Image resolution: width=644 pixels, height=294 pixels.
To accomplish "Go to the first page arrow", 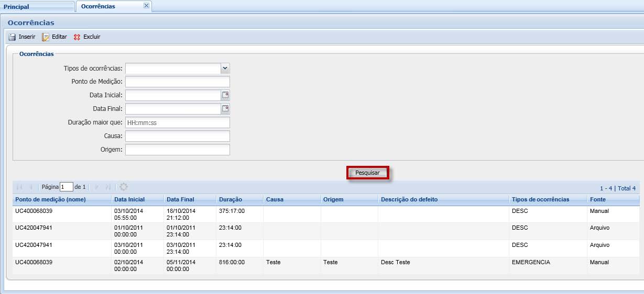I will [x=19, y=187].
